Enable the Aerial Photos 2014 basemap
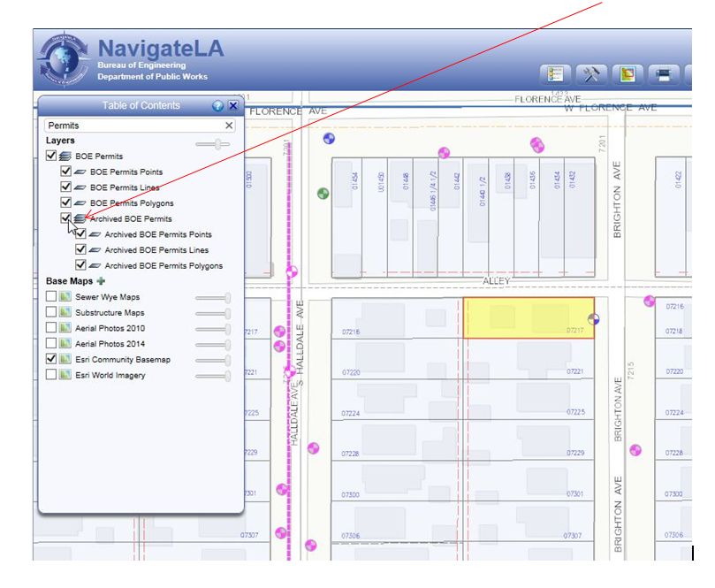 51,343
